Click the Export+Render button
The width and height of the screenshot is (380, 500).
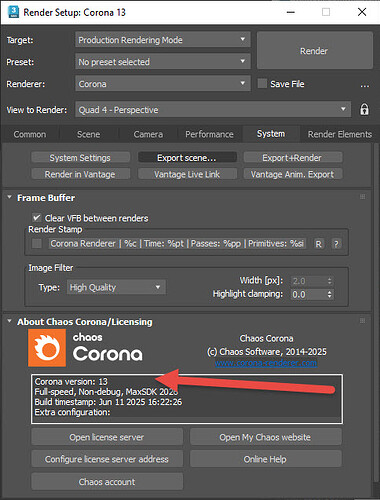[x=293, y=158]
